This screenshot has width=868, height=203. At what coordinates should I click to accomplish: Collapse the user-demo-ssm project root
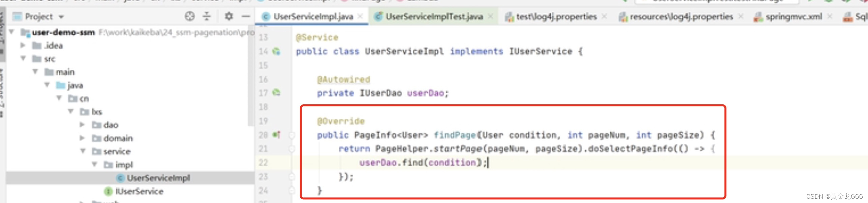click(x=12, y=32)
